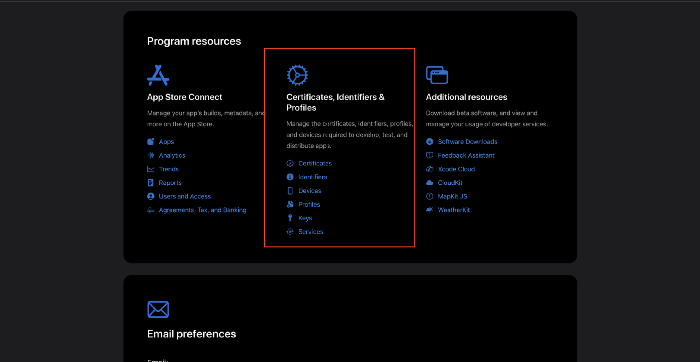Open Xcode Cloud link
Image resolution: width=700 pixels, height=362 pixels.
tap(456, 169)
